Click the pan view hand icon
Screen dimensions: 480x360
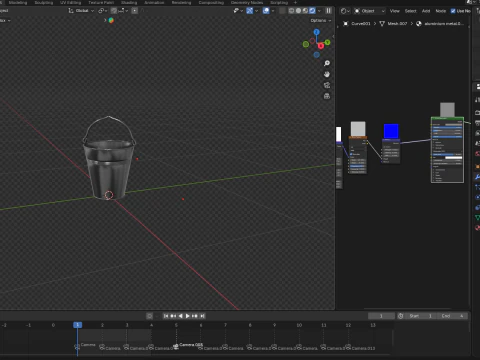[x=327, y=74]
